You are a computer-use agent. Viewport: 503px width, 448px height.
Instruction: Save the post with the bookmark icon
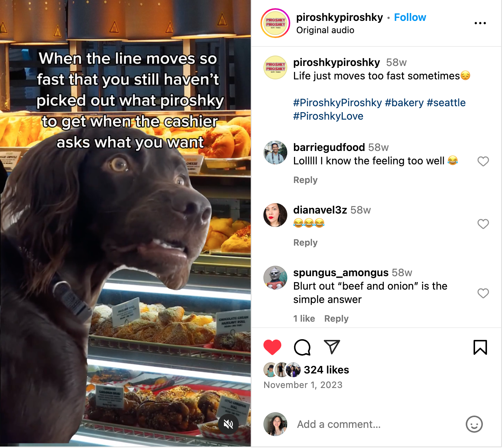tap(480, 347)
